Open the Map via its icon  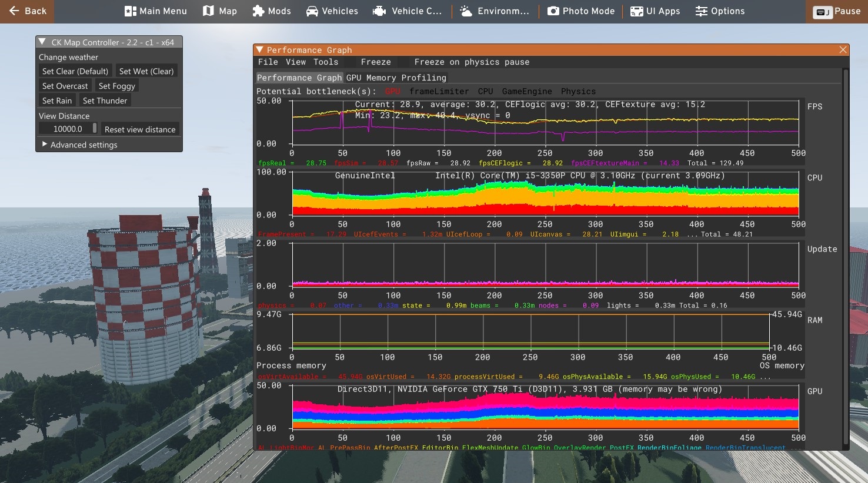208,11
